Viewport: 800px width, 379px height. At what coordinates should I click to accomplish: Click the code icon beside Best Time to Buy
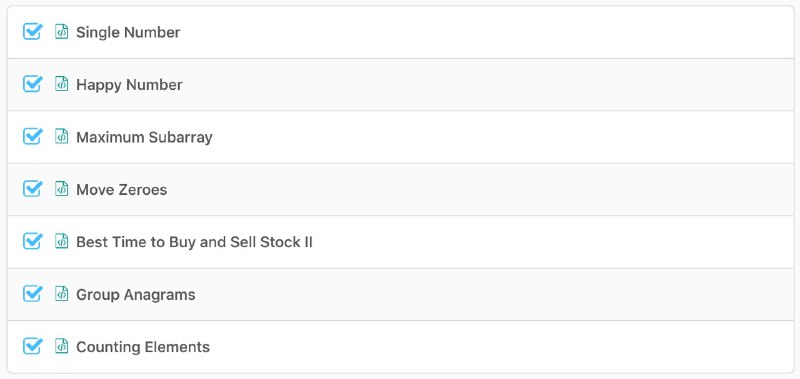(x=62, y=241)
